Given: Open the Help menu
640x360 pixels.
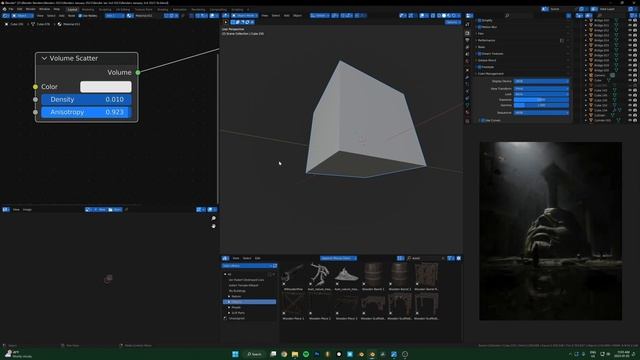Looking at the screenshot, I should [x=56, y=9].
